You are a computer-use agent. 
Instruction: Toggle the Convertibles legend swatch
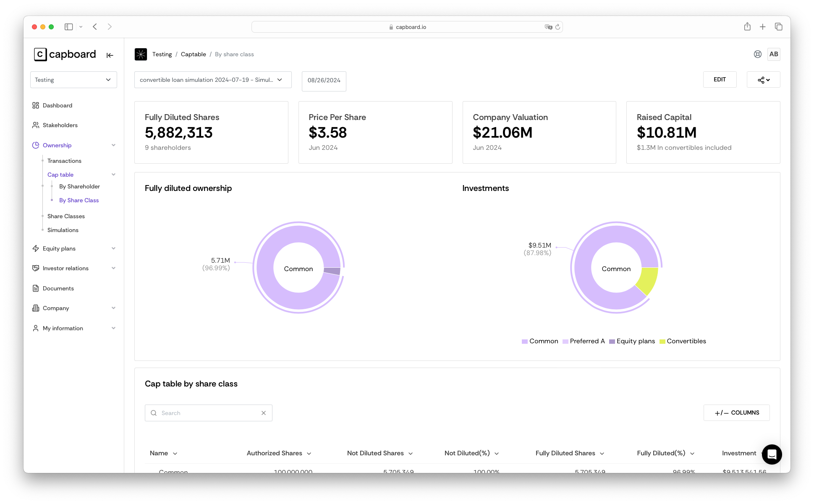pos(662,341)
